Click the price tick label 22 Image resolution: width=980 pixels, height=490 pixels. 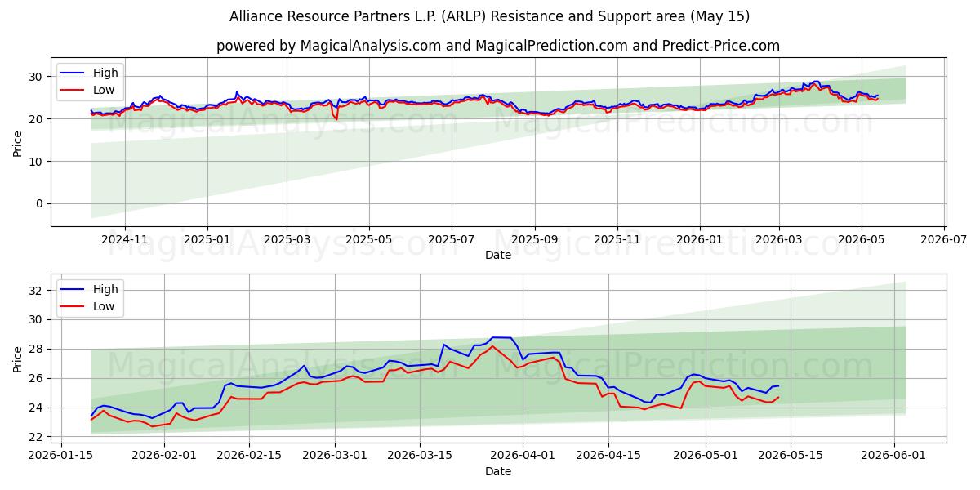pos(38,437)
